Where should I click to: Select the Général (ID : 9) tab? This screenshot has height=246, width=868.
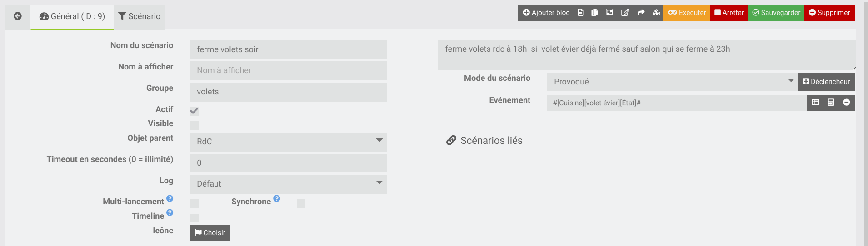point(72,17)
